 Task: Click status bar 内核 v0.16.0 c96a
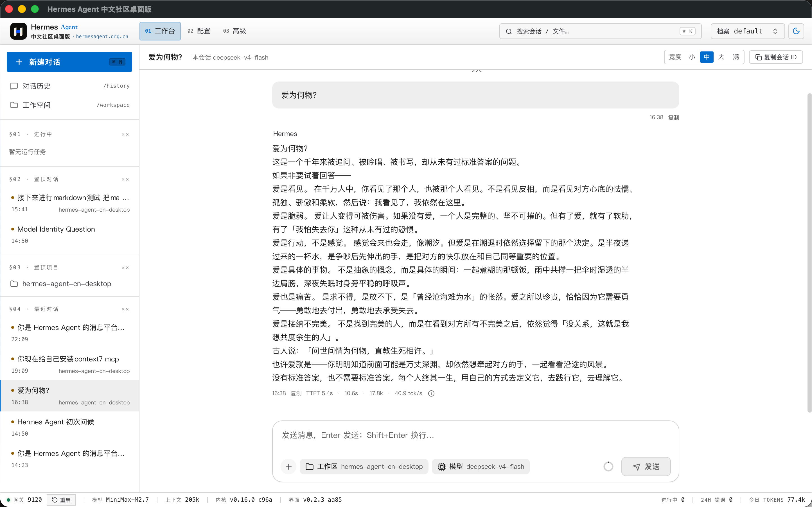(244, 500)
